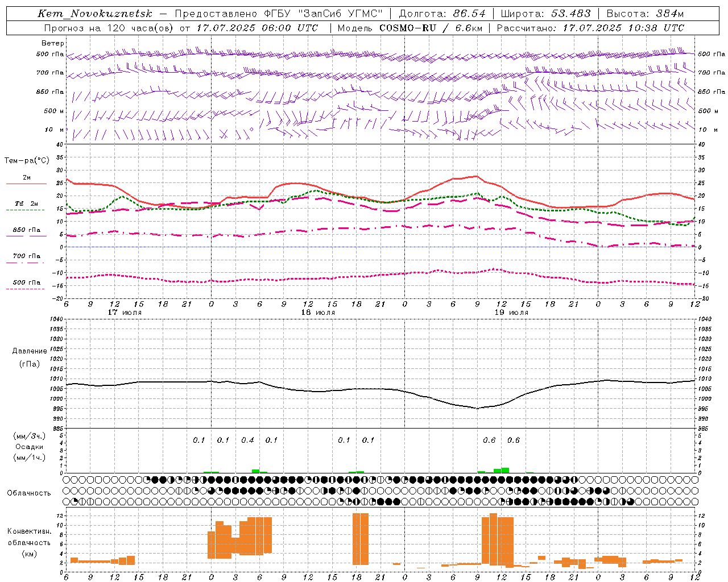Click the (мм/1ч.) precipitation unit label

(x=29, y=458)
